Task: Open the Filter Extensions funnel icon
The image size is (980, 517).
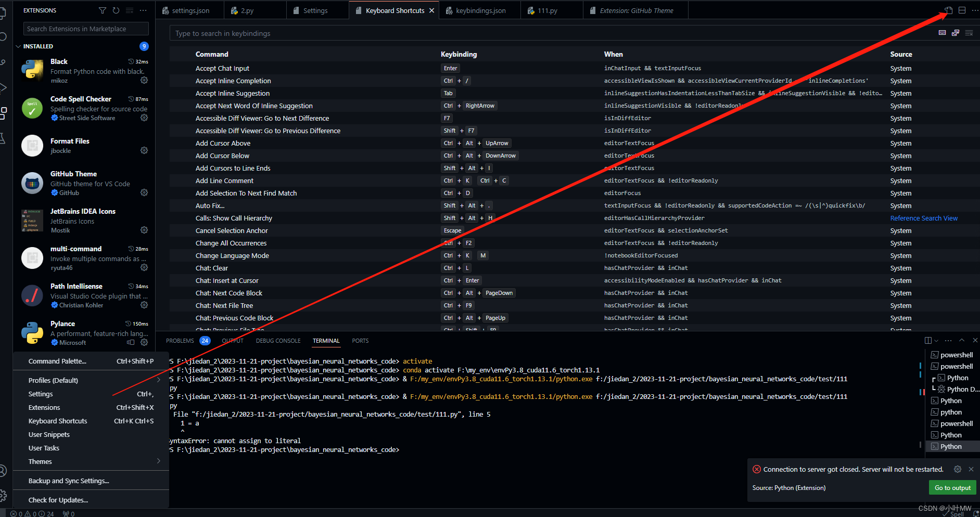Action: [102, 10]
